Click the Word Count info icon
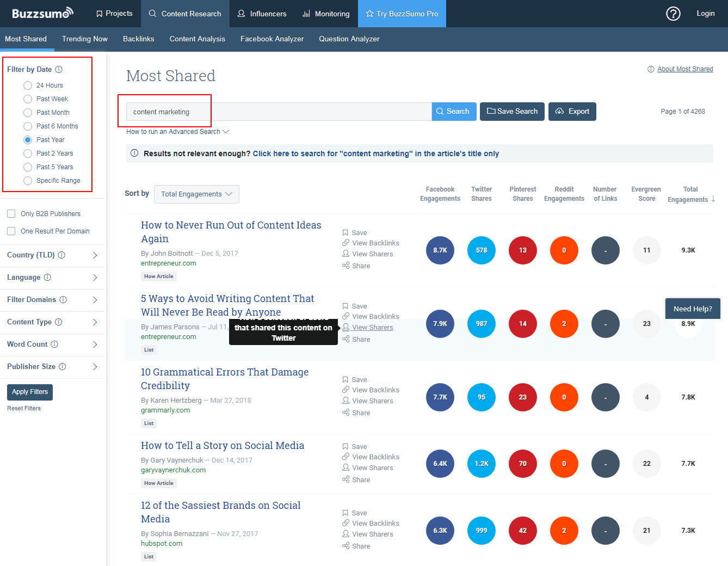Image resolution: width=728 pixels, height=566 pixels. point(54,344)
